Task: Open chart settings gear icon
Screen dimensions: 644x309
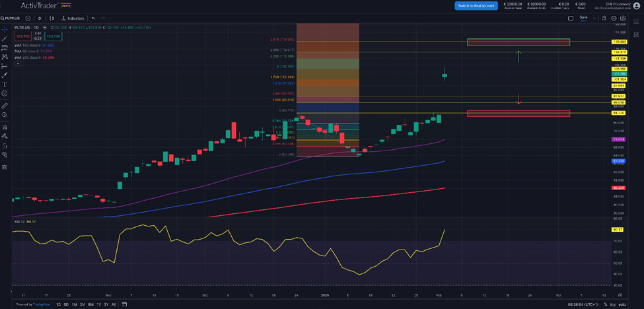Action: [x=614, y=18]
